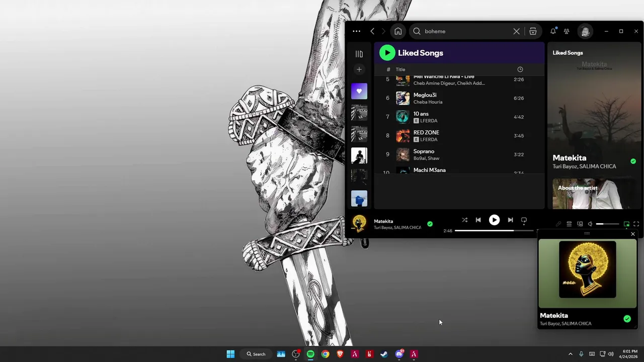Image resolution: width=644 pixels, height=362 pixels.
Task: Click Liked Songs heading in right panel
Action: (568, 53)
